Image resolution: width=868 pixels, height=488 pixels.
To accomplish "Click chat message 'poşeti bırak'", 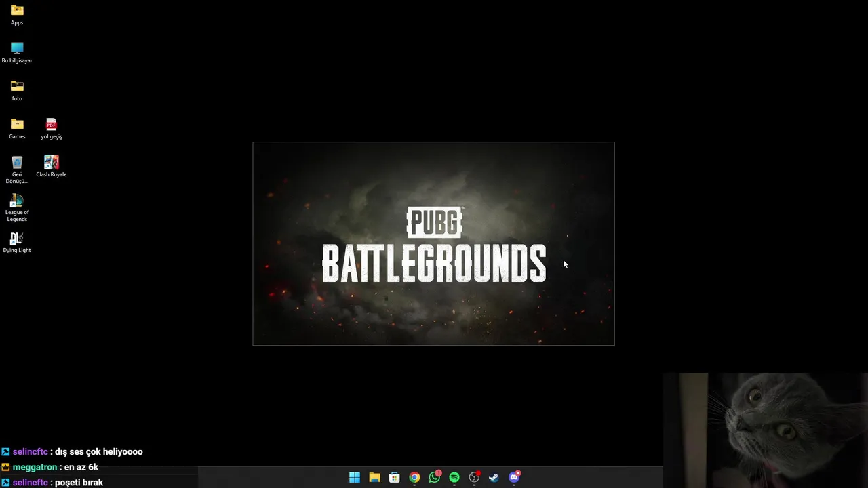I will point(79,483).
